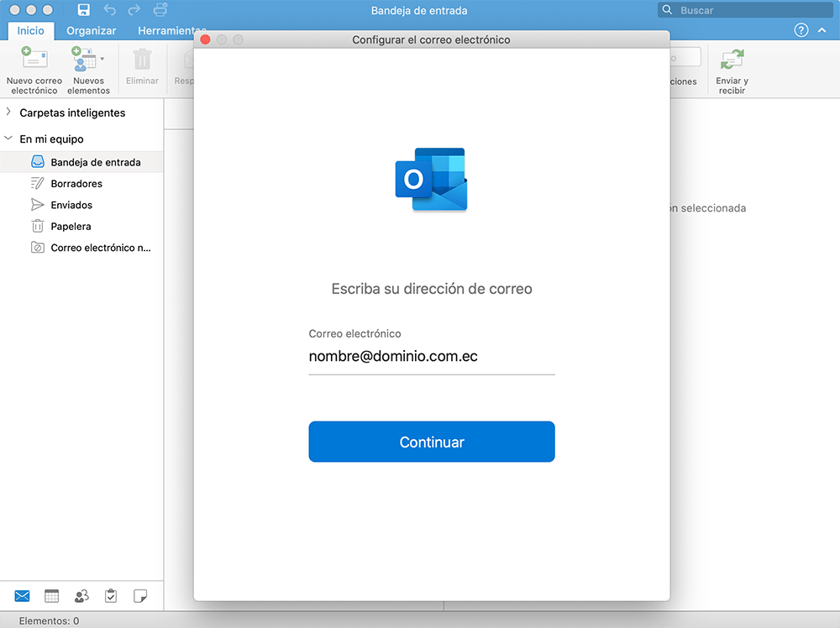The image size is (840, 628).
Task: Click Escriba su dirección de correo heading
Action: click(432, 289)
